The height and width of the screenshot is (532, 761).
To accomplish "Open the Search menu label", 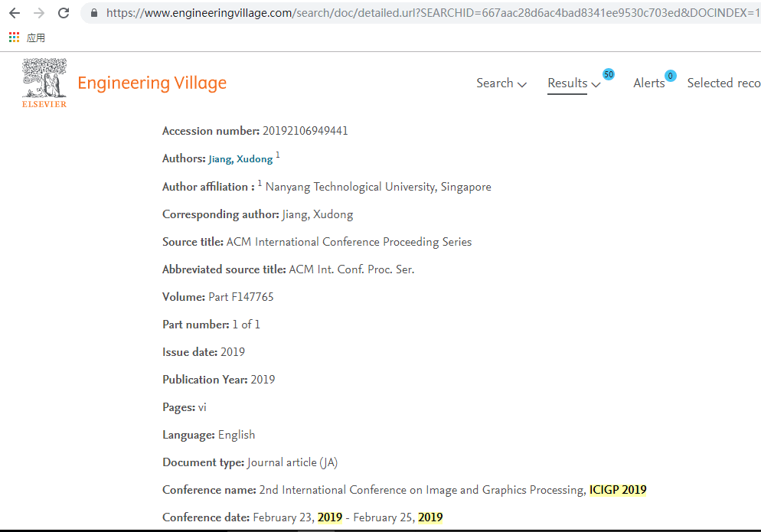I will click(495, 83).
